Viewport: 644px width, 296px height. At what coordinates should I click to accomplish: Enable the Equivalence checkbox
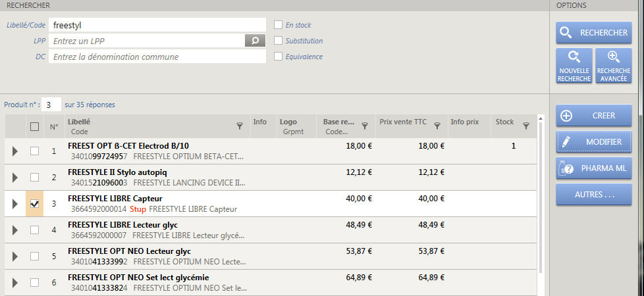pos(278,57)
